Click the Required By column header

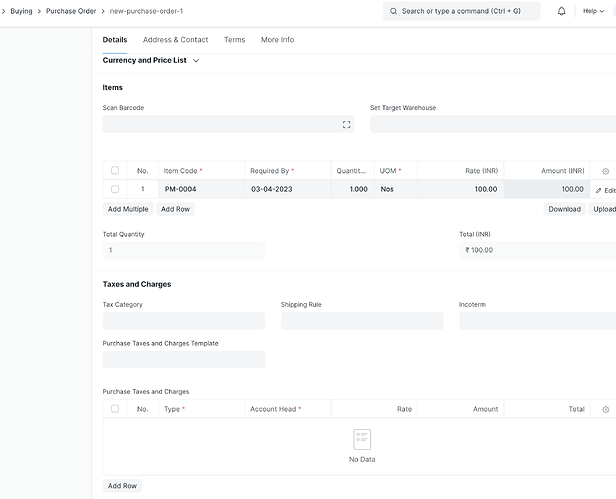[288, 171]
